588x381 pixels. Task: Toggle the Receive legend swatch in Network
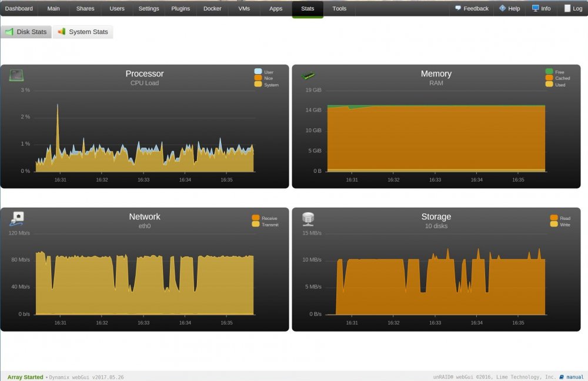(x=256, y=218)
